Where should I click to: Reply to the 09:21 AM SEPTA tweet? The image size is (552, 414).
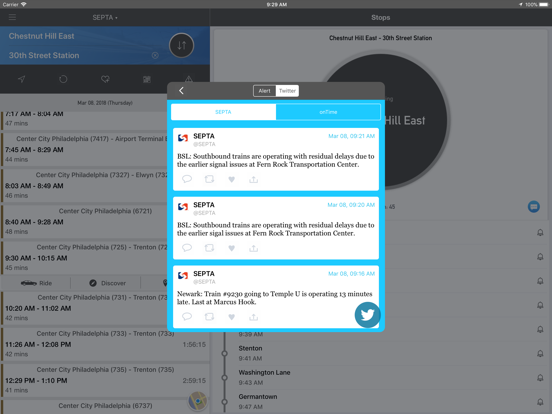tap(187, 179)
